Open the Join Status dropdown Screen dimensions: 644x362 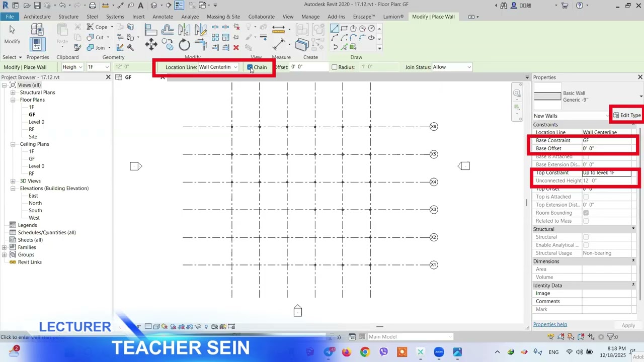452,67
